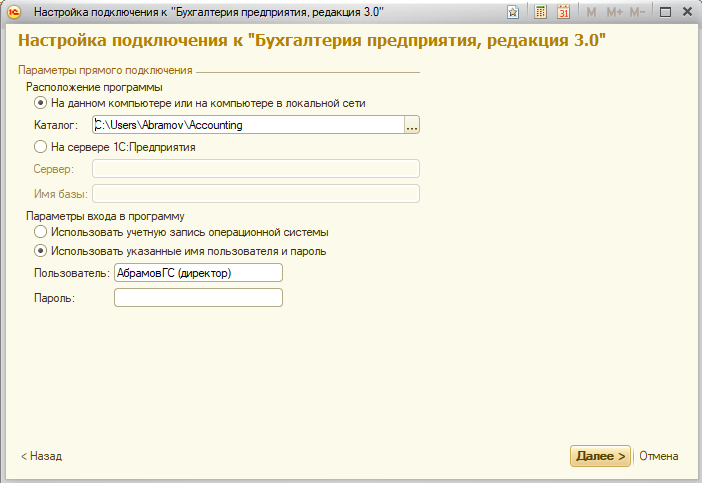Click the Параметры прямого подключения heading
The image size is (702, 483).
coord(105,70)
